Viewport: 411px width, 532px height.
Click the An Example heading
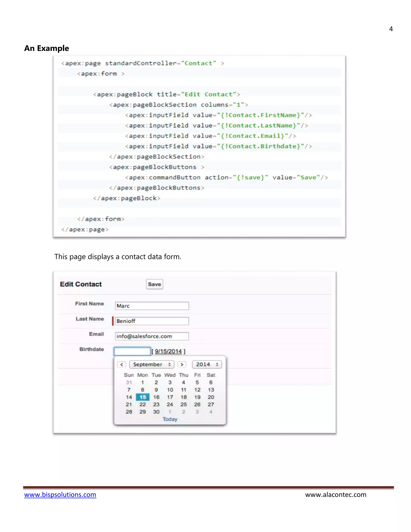tap(47, 48)
